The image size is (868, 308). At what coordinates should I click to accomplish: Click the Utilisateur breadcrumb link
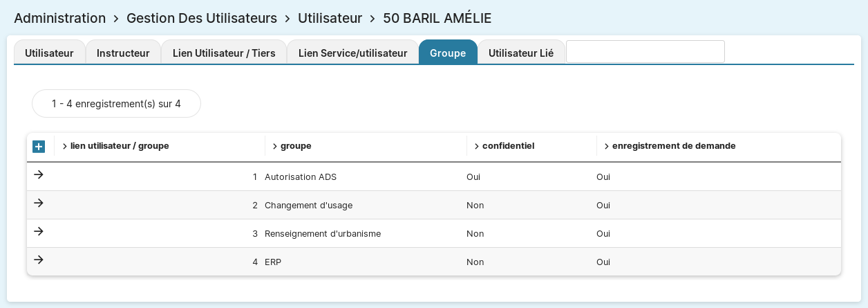pos(330,18)
